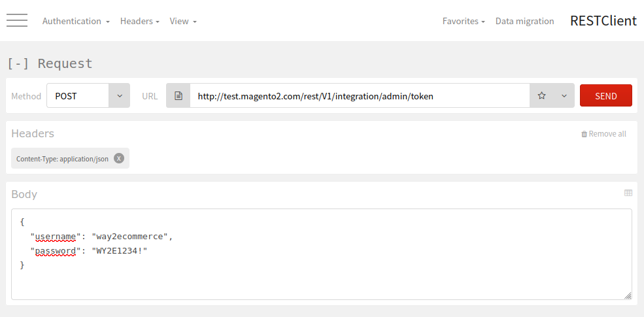Remove the Content-Type header tag
Viewport: 644px width, 317px height.
(118, 158)
